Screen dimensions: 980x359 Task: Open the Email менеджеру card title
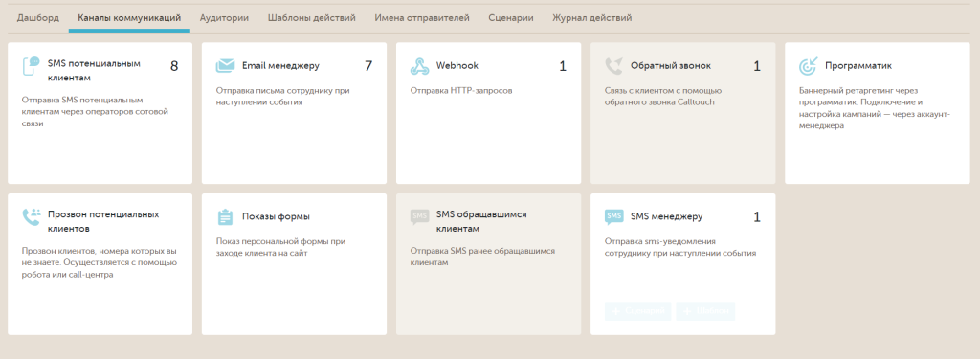tap(280, 66)
